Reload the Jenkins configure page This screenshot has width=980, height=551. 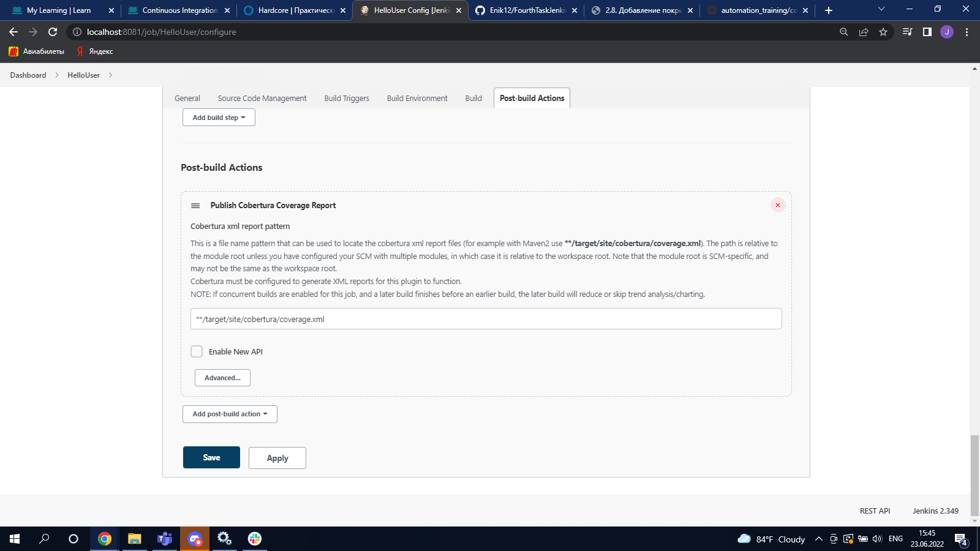click(53, 32)
